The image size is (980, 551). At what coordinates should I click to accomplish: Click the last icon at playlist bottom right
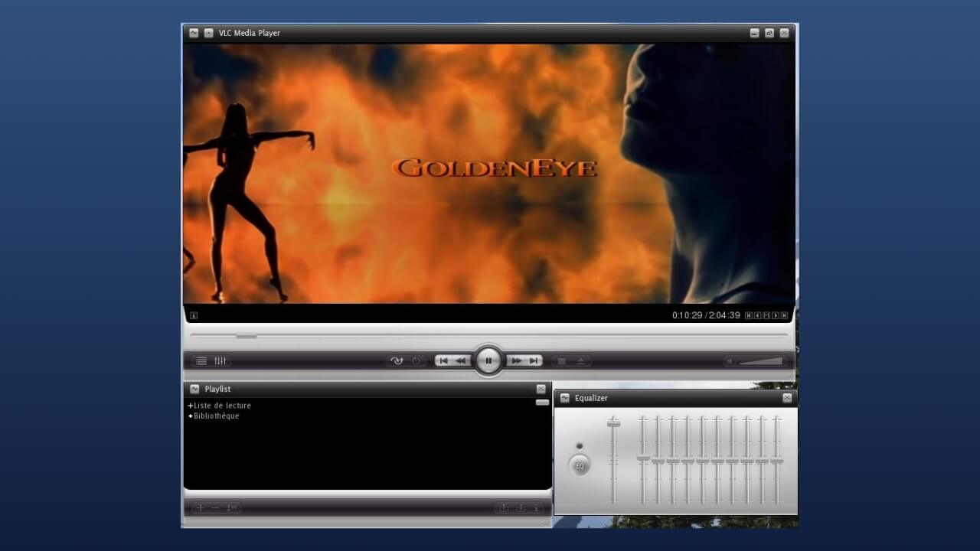(x=537, y=507)
